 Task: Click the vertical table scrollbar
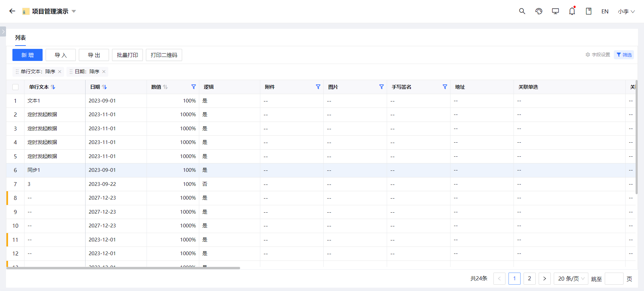[x=636, y=137]
